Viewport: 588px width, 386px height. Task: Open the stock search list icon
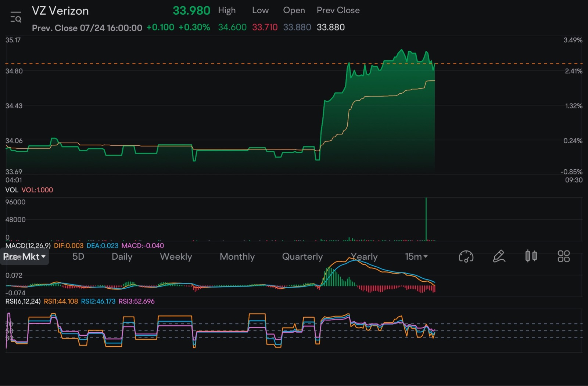pos(16,17)
